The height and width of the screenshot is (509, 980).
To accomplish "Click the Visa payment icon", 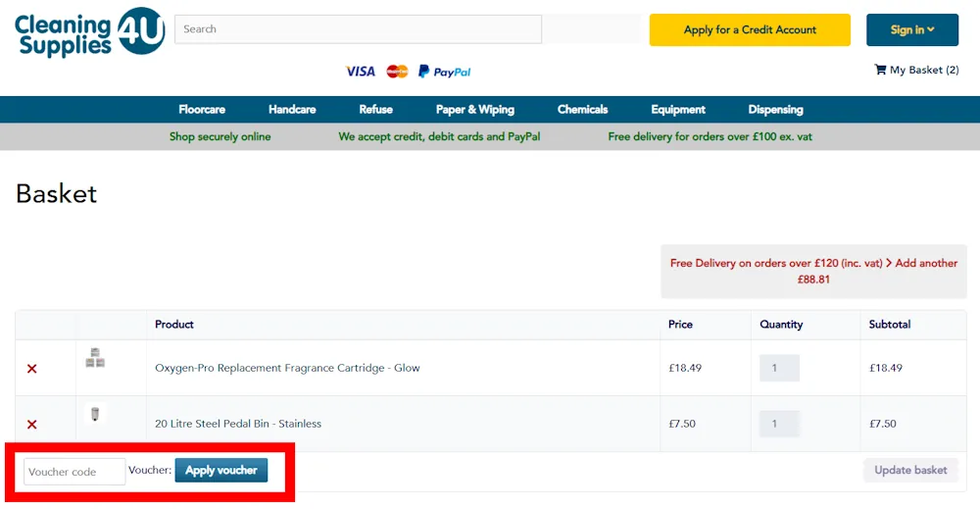I will [361, 72].
